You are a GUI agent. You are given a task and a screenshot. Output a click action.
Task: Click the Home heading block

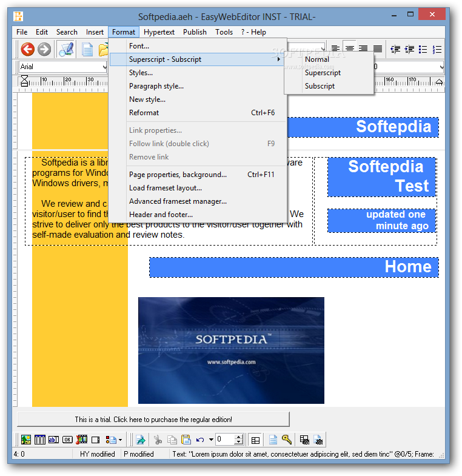click(294, 267)
